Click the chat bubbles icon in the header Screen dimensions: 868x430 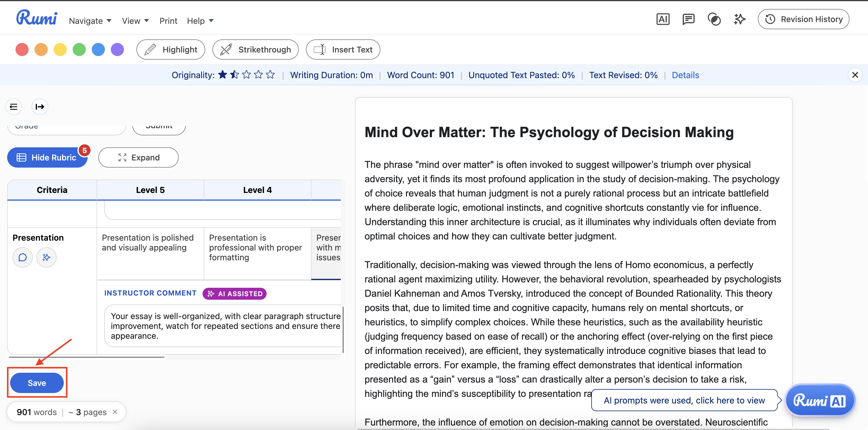point(714,19)
